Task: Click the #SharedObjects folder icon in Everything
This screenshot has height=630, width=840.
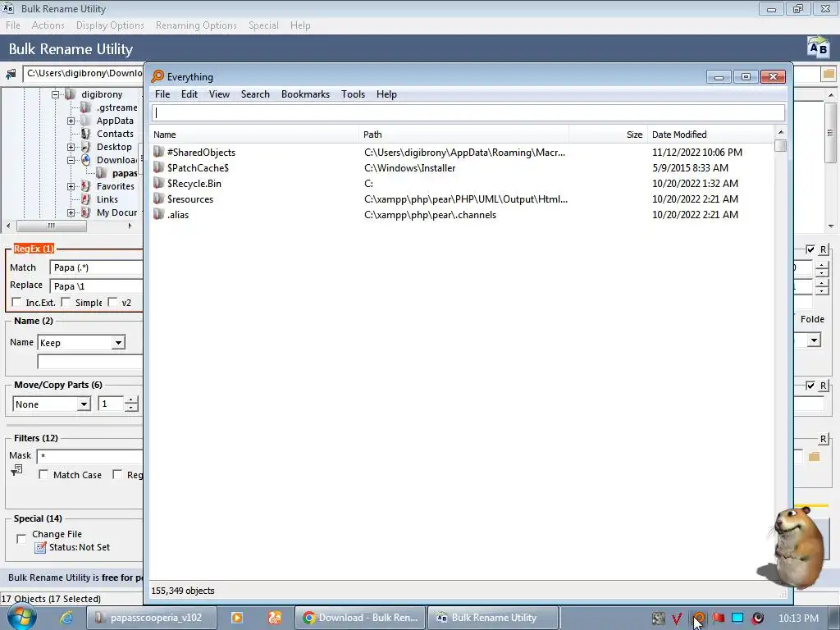Action: pos(158,152)
